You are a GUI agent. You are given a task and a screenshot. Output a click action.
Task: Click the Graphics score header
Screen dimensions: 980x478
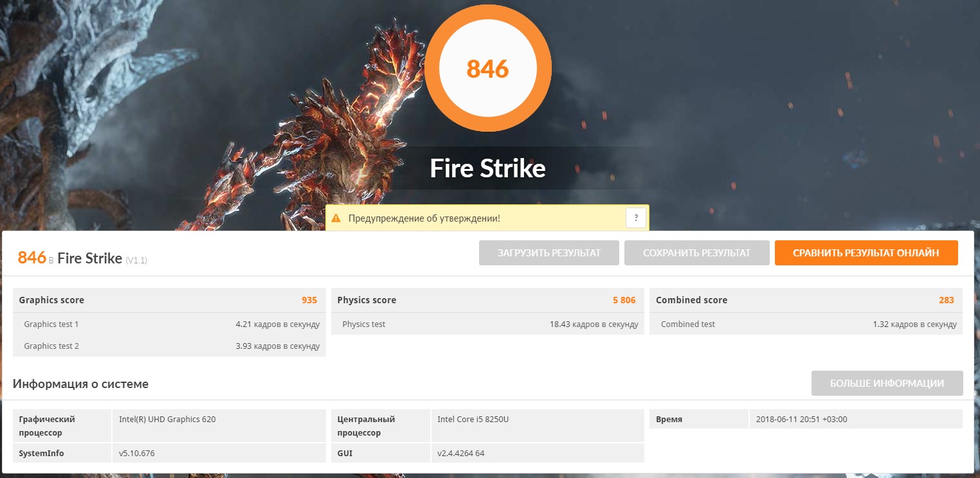pos(51,300)
